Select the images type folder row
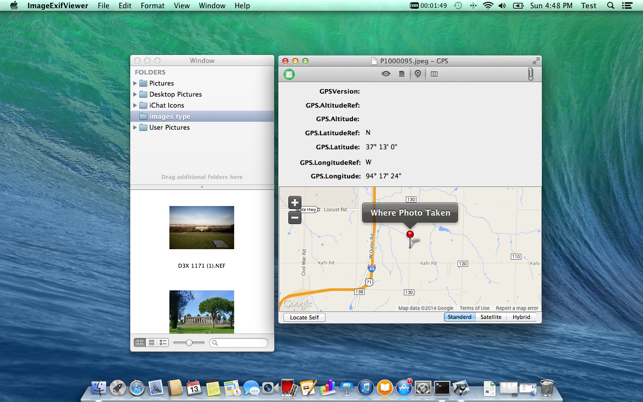The image size is (643, 402). [202, 116]
